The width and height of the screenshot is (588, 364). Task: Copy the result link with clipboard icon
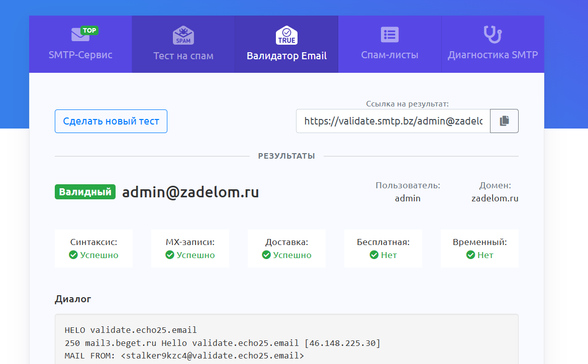(x=504, y=121)
